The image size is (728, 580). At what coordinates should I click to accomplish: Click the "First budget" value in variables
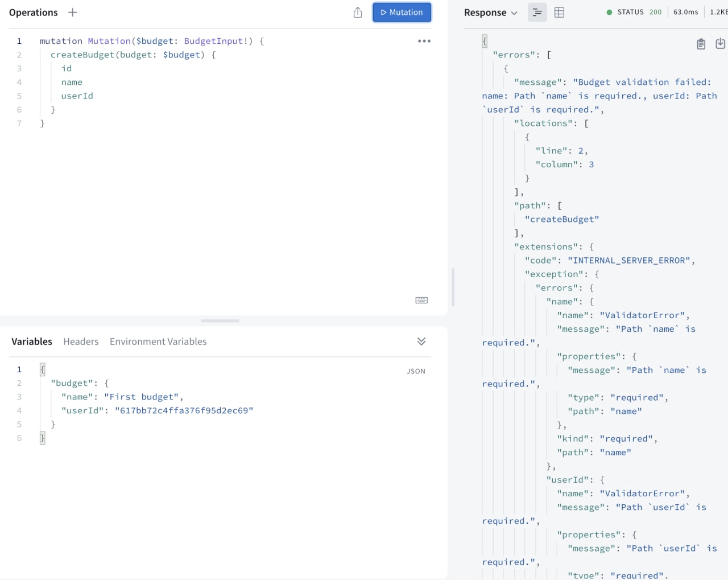(141, 397)
